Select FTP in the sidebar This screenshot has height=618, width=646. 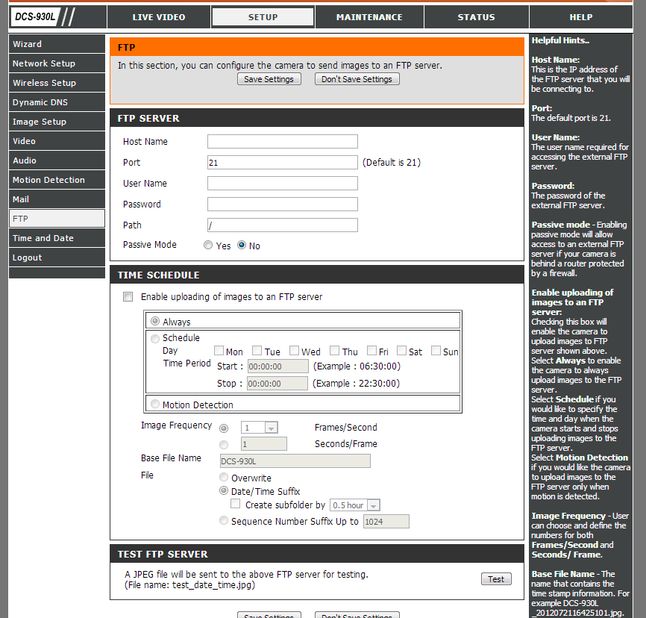coord(57,218)
